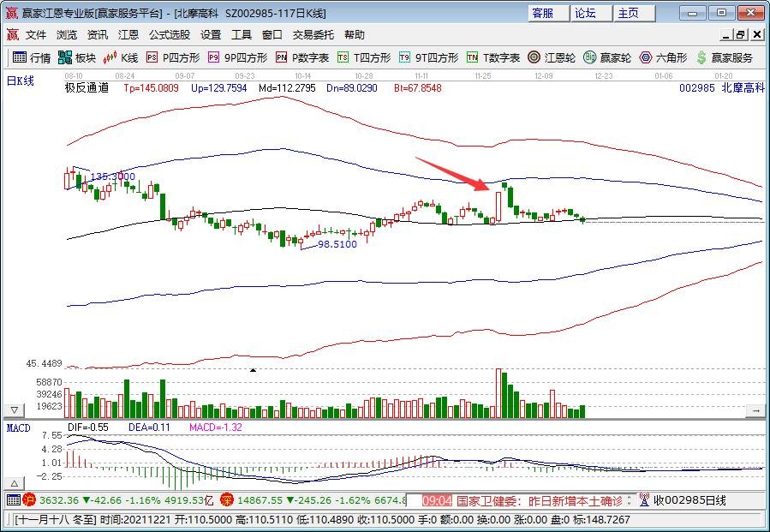Click the Md=112.2795 value

coord(287,88)
